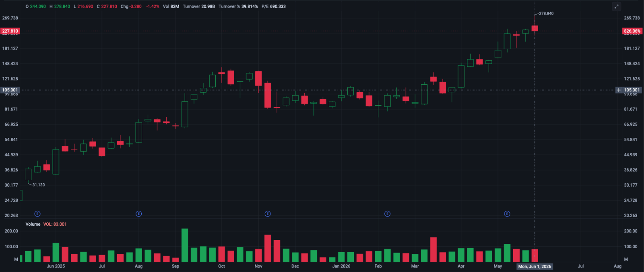644x272 pixels.
Task: Click the 31.130 low price annotation
Action: (39, 185)
